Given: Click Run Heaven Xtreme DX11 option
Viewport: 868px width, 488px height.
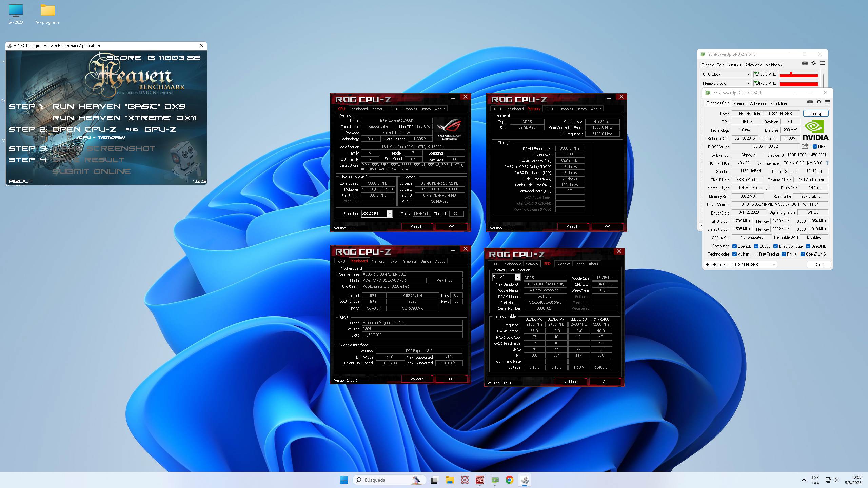Looking at the screenshot, I should click(124, 118).
